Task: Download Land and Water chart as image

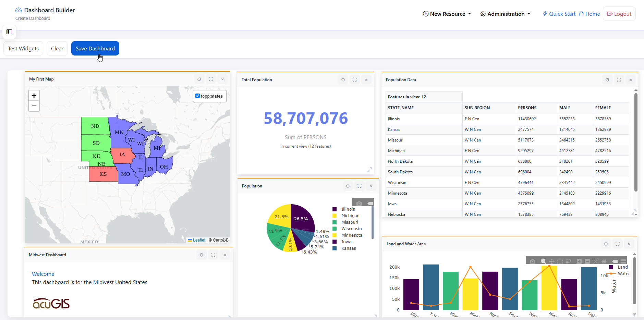Action: coord(532,261)
